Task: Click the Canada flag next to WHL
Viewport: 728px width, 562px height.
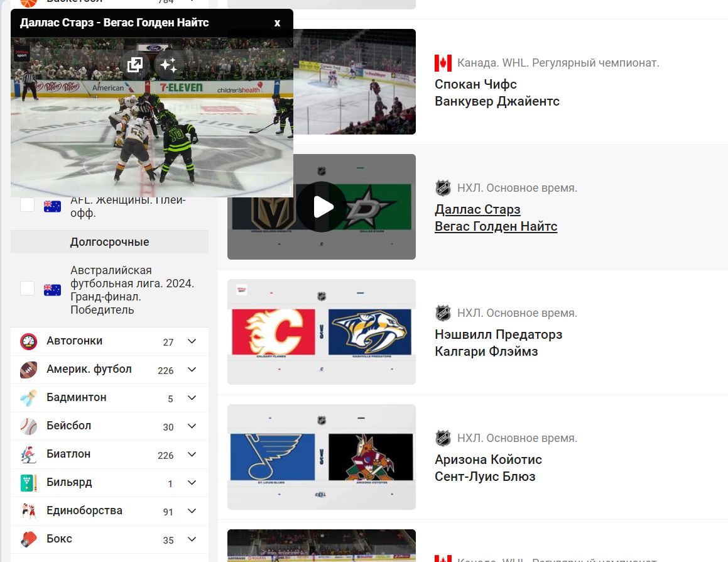Action: click(443, 63)
